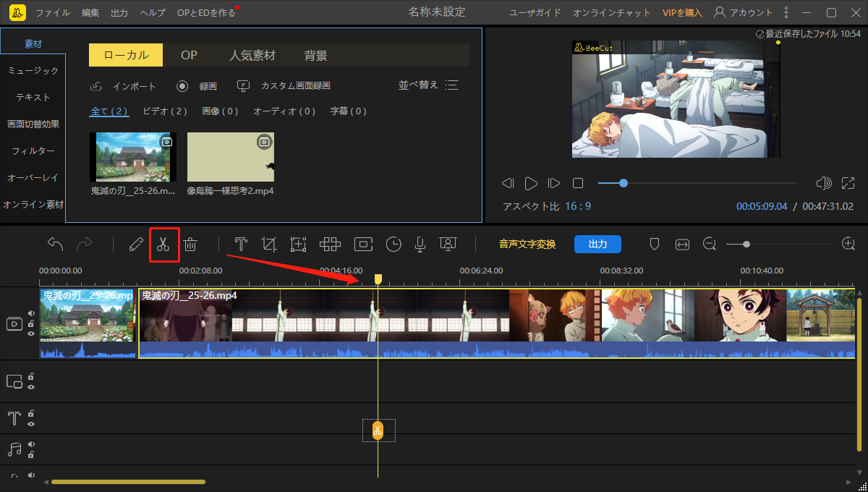868x492 pixels.
Task: Switch to the 背景 tab
Action: [316, 55]
